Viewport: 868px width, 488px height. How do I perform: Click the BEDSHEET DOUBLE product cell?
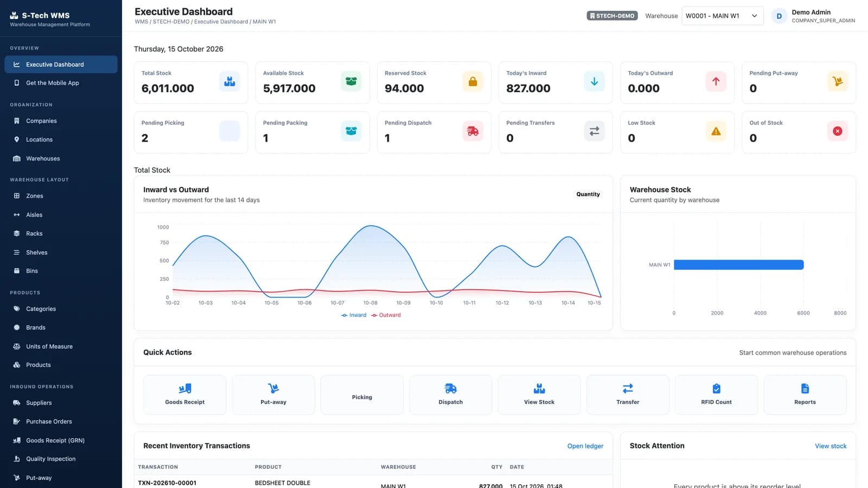click(283, 483)
